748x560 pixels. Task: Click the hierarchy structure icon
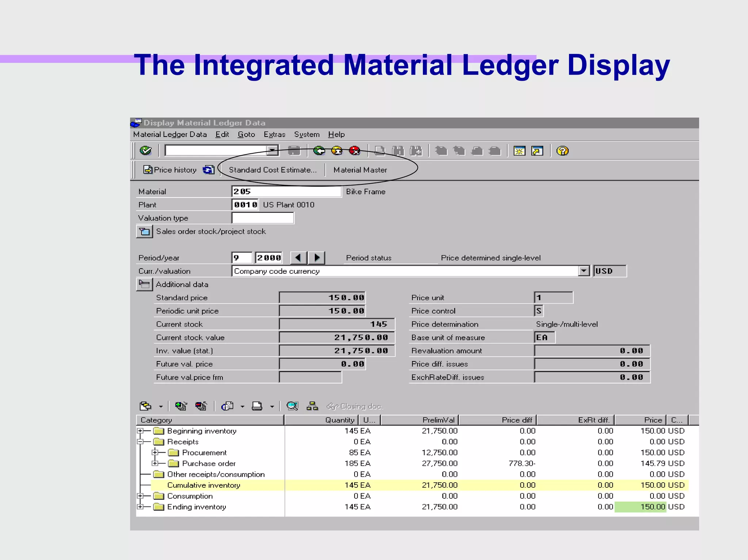pos(312,406)
